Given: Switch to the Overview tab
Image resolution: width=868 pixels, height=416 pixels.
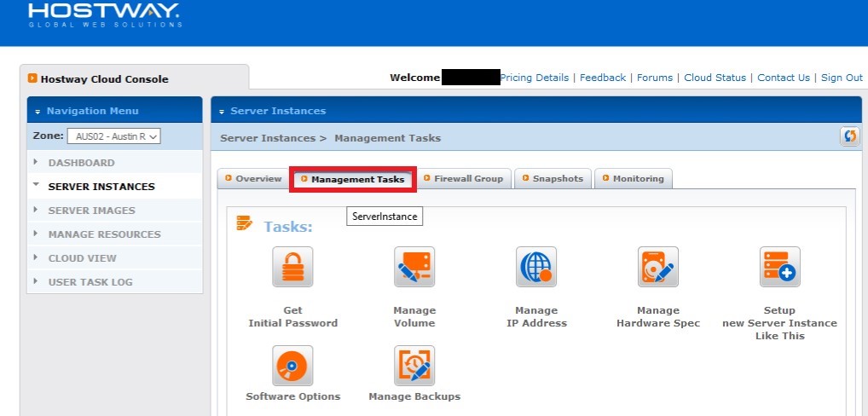Looking at the screenshot, I should [x=253, y=179].
